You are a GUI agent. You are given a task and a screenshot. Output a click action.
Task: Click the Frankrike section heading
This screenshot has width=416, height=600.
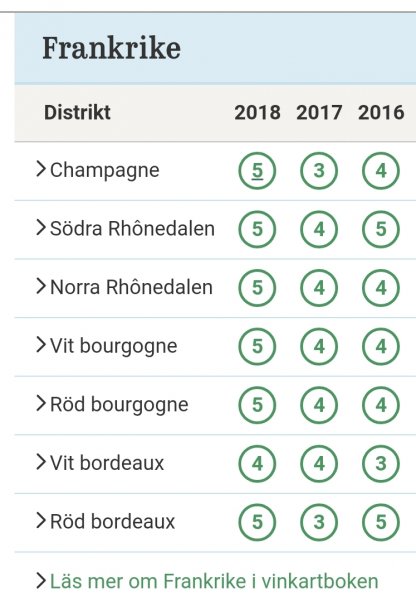point(111,48)
